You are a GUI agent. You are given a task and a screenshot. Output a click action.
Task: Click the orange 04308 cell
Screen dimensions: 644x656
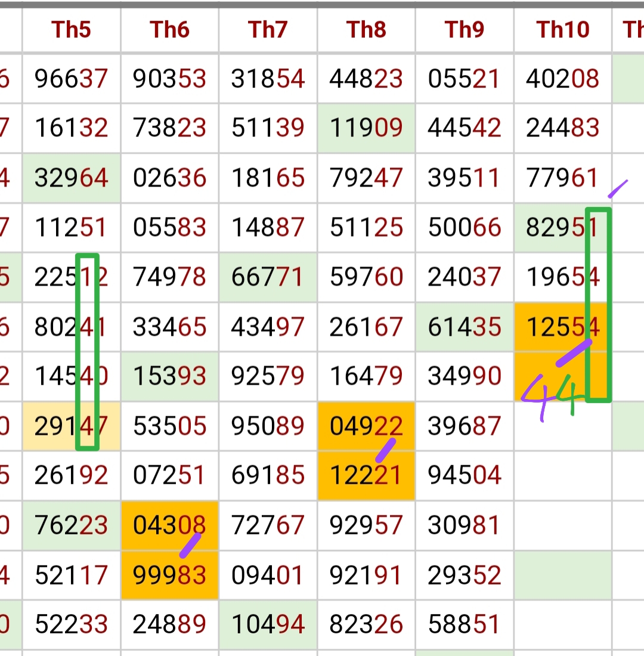point(169,525)
